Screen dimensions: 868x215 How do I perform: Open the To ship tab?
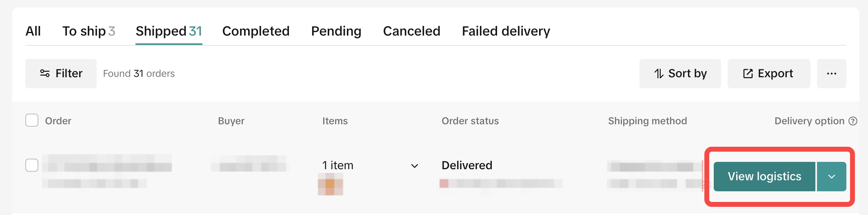pos(89,31)
